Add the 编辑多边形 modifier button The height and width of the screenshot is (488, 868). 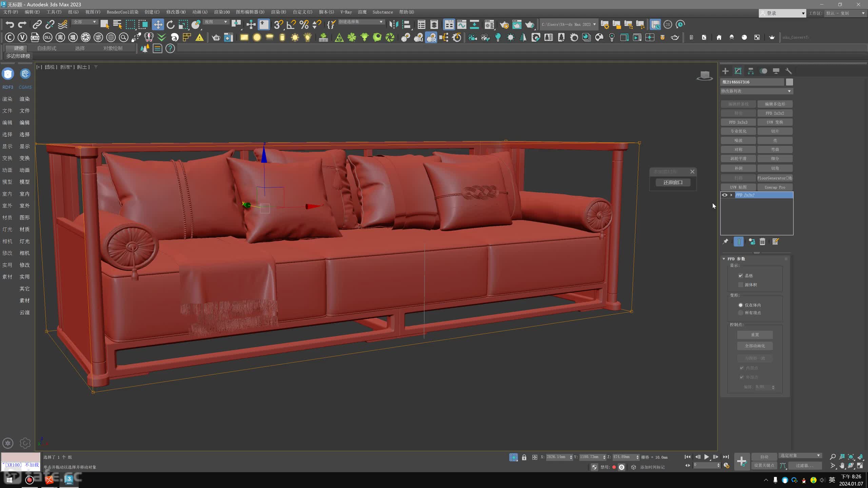point(775,104)
